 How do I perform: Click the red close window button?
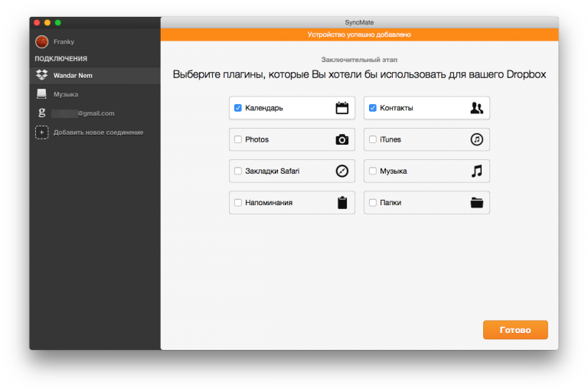[37, 22]
